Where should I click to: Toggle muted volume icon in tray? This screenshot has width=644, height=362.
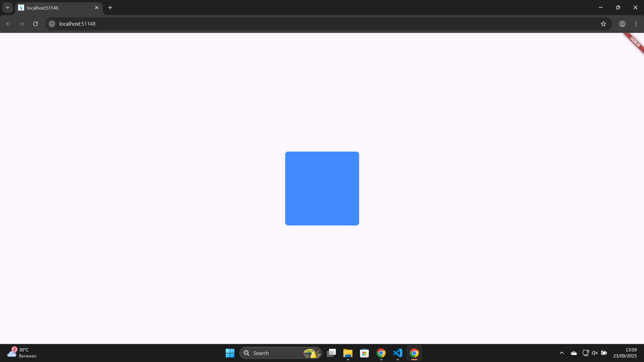pyautogui.click(x=595, y=353)
